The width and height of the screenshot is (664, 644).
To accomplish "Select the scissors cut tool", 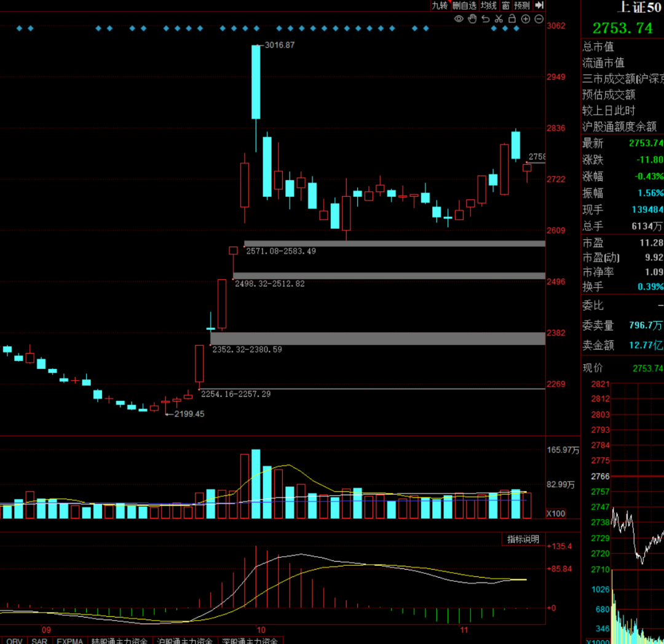I will 499,18.
